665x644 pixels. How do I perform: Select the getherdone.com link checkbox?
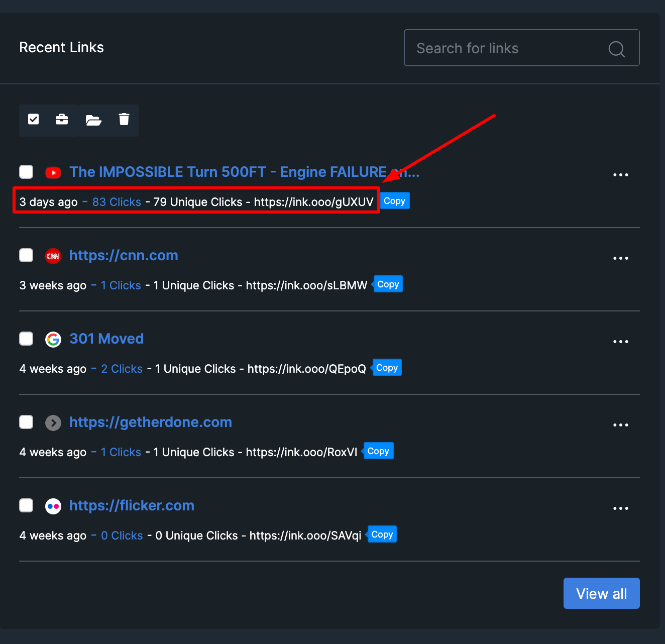(x=26, y=422)
